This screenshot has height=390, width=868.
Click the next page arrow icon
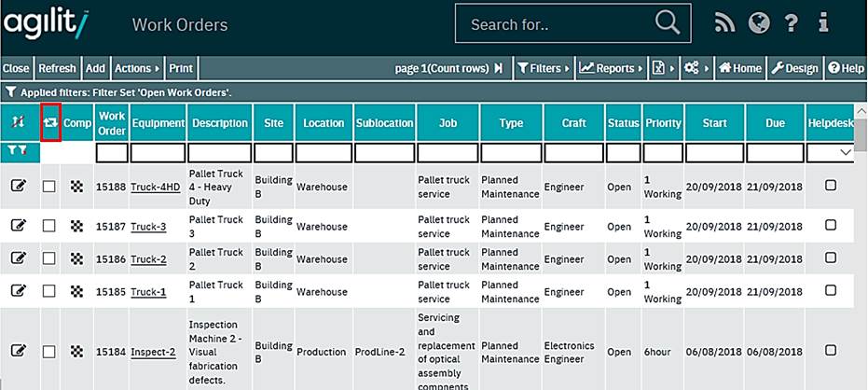499,68
